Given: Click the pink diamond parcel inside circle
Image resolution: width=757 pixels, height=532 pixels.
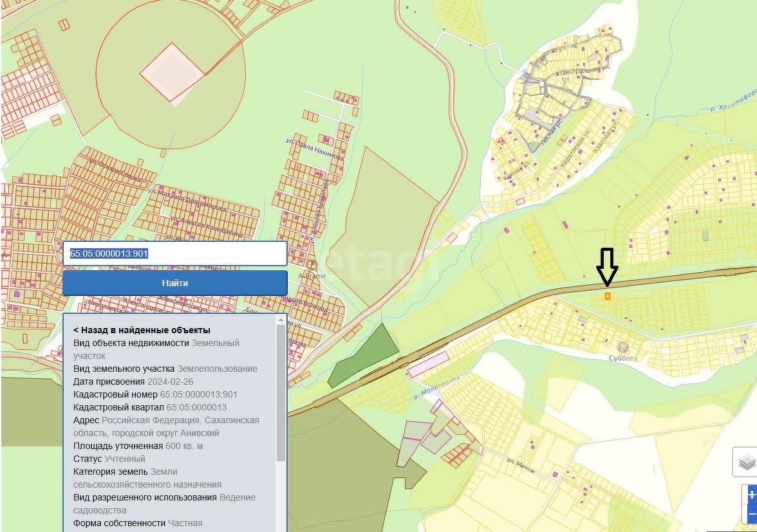Looking at the screenshot, I should 172,72.
